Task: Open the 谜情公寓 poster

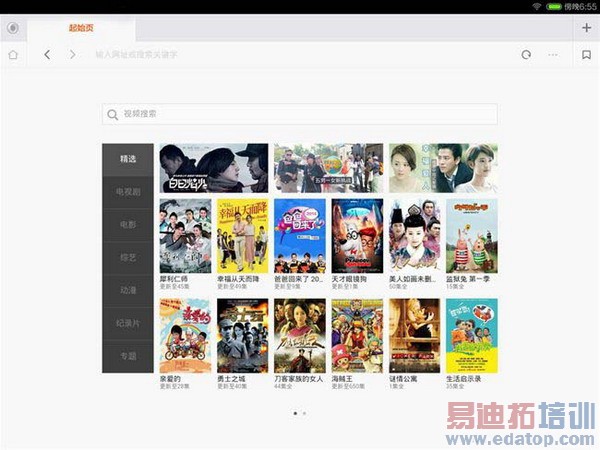Action: click(414, 336)
